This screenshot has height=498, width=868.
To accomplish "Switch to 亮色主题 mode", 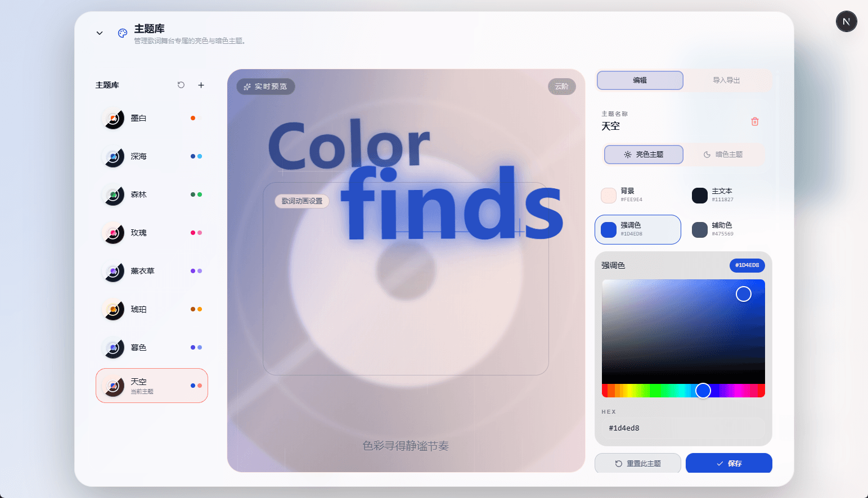I will 644,155.
